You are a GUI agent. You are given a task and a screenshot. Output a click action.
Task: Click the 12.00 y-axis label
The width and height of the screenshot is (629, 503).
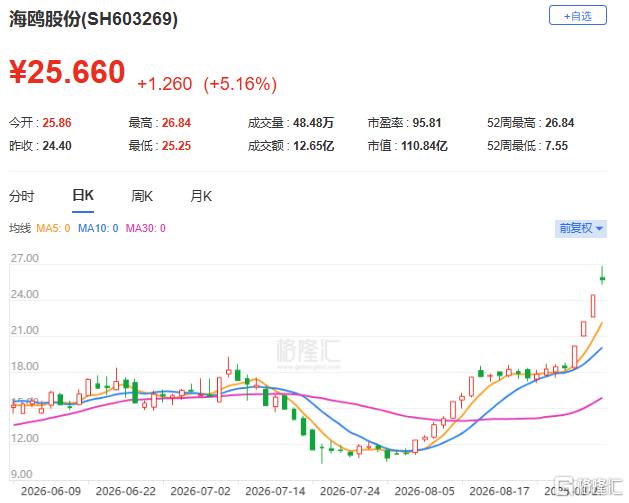coord(24,438)
